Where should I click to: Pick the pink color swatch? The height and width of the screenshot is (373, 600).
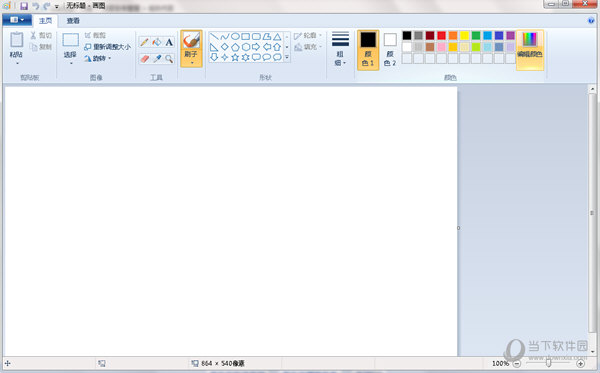(442, 47)
